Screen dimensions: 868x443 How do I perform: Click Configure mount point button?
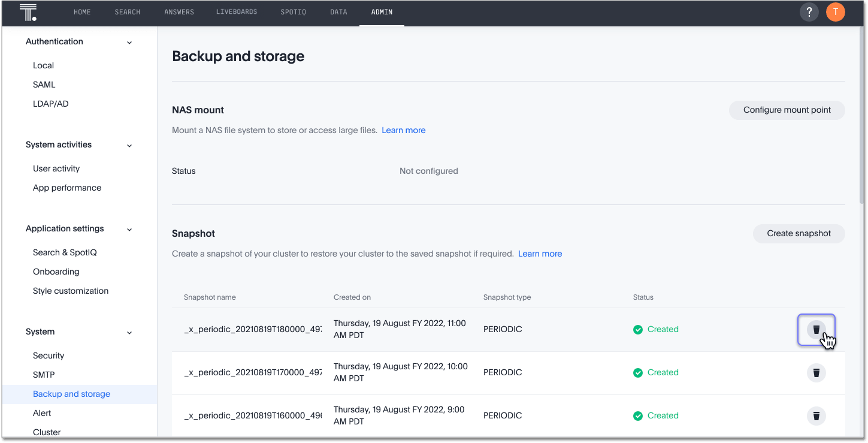(787, 110)
